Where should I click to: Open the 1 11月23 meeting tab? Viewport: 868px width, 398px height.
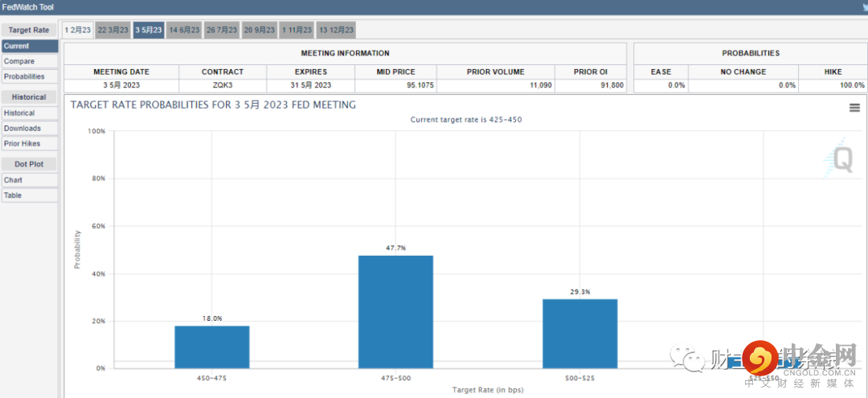[297, 30]
